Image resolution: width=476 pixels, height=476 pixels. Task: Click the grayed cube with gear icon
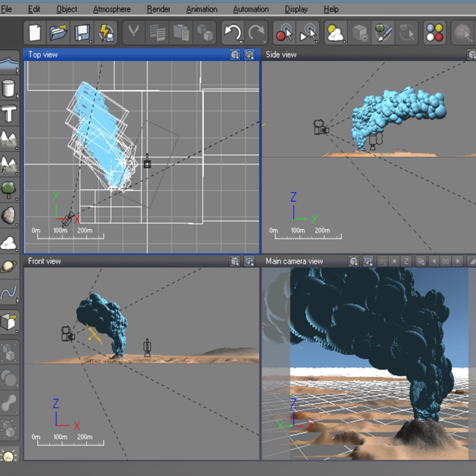360,33
